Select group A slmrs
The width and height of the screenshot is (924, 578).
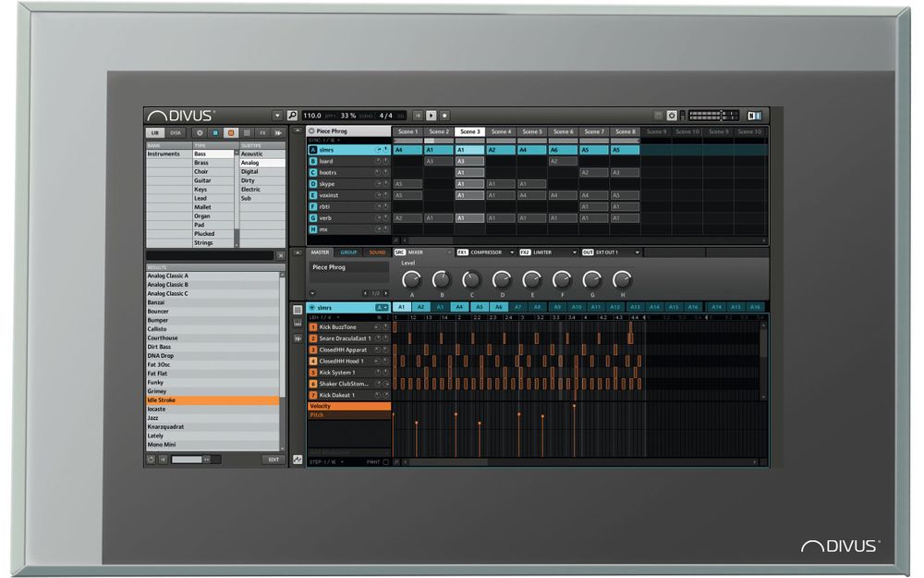pyautogui.click(x=349, y=150)
